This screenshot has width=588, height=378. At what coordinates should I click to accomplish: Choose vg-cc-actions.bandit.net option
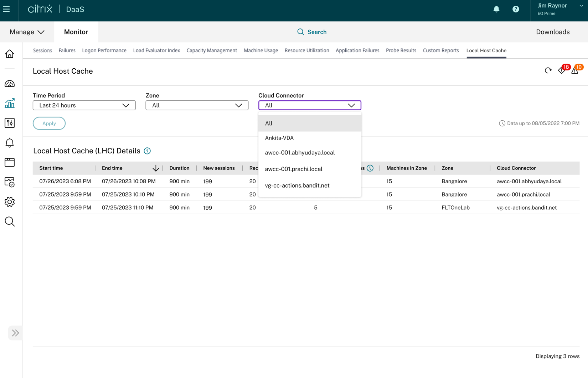click(297, 185)
